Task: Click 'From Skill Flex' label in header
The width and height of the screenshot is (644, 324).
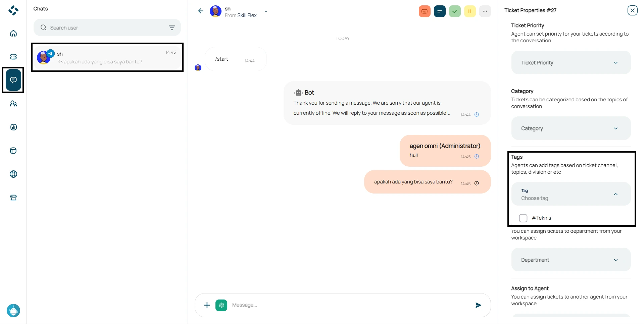Action: (x=241, y=15)
